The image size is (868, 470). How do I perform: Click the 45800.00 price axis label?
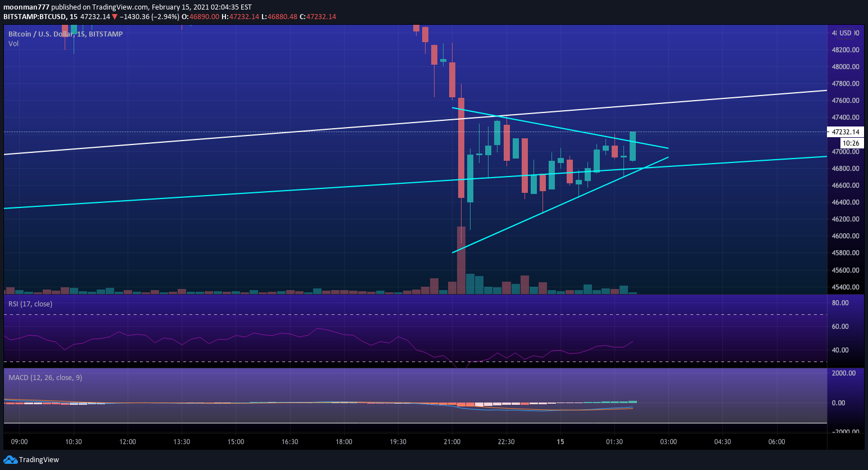tap(846, 252)
